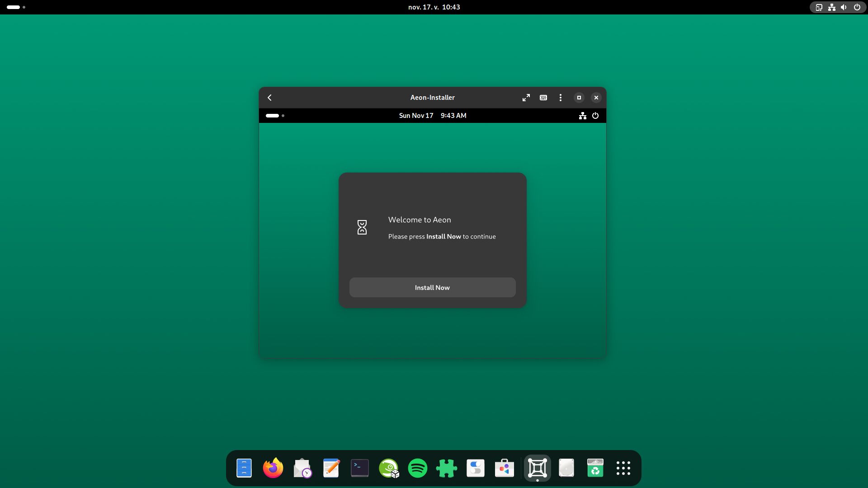
Task: Maximize the Aeon-Installer window
Action: point(579,98)
